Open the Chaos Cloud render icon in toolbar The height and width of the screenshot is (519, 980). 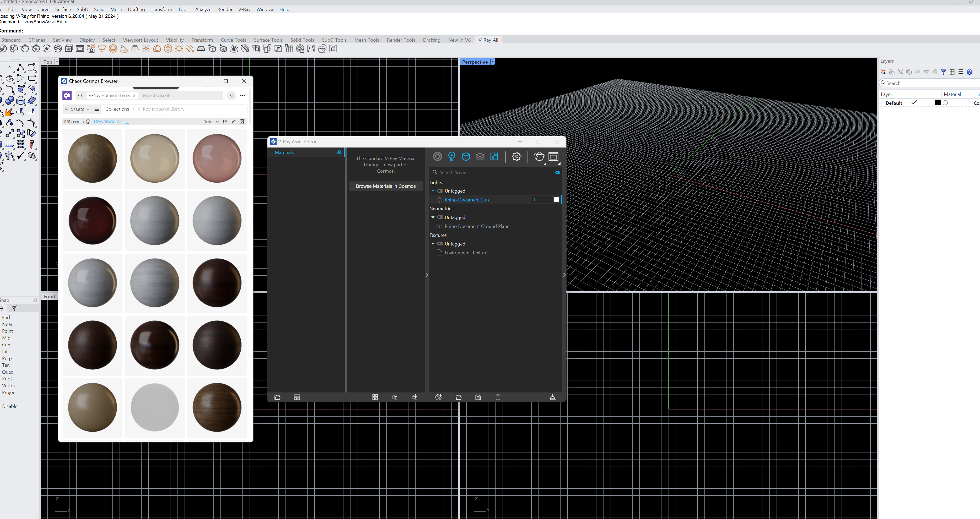58,49
